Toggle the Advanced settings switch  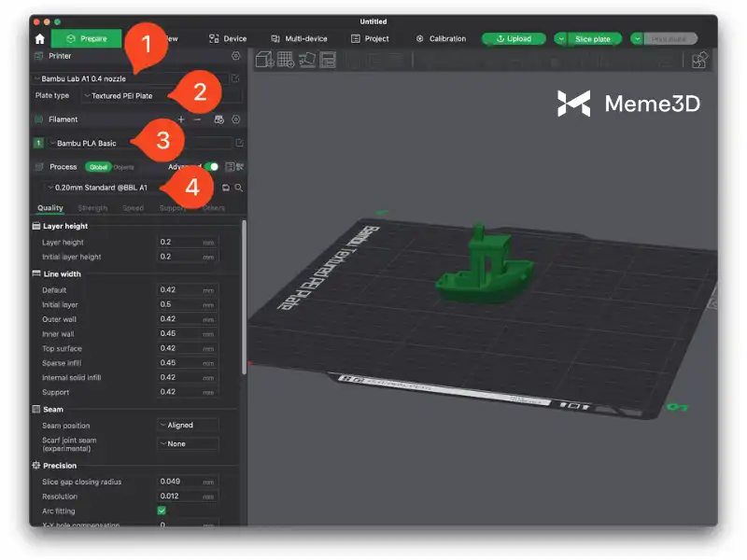212,167
